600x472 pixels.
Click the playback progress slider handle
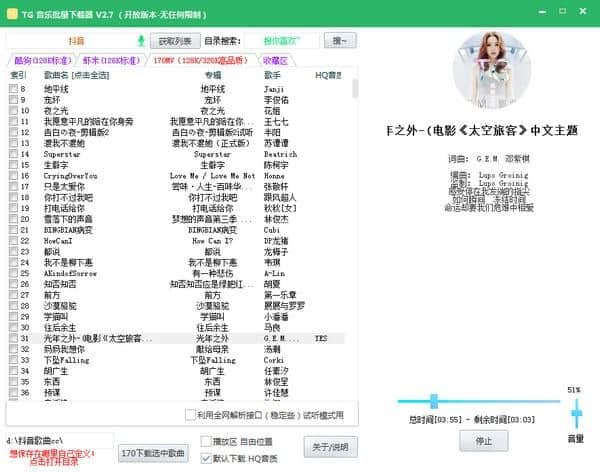pos(435,401)
